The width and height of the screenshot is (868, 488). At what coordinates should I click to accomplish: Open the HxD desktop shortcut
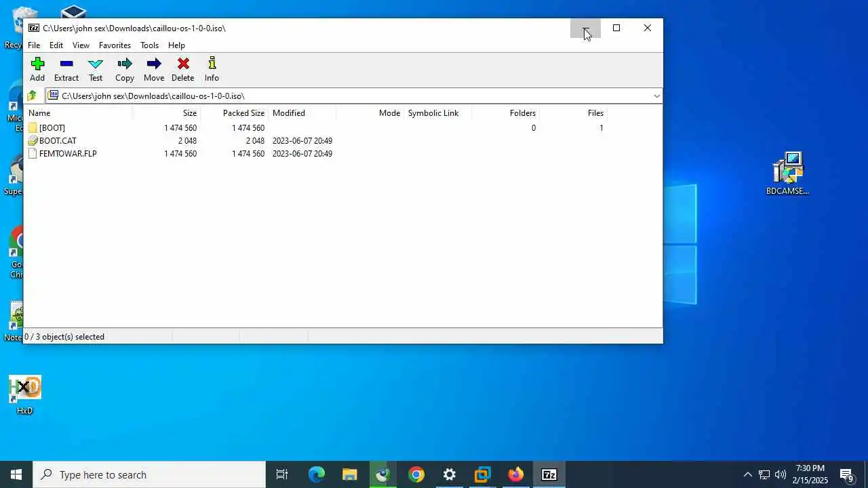24,394
